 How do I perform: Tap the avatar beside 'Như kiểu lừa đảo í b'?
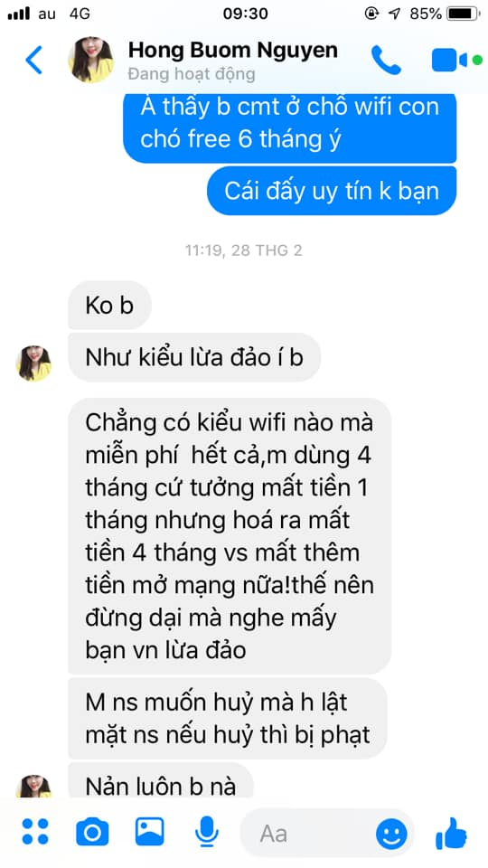(33, 363)
